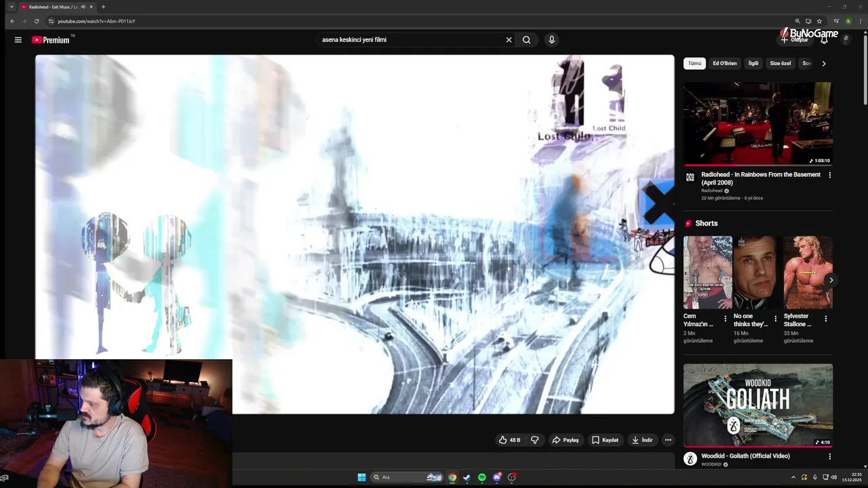View site information icon in address bar

click(x=51, y=21)
